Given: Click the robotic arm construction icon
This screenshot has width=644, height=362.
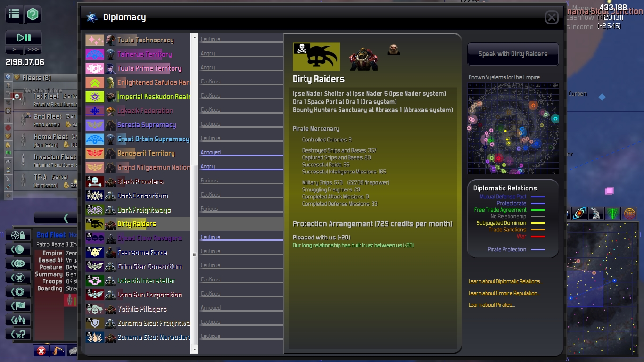Looking at the screenshot, I should 58,351.
